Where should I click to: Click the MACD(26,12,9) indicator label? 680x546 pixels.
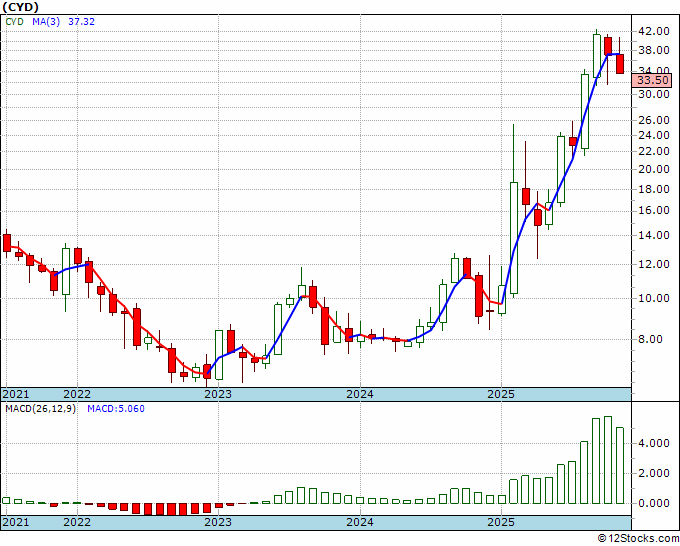click(x=40, y=409)
